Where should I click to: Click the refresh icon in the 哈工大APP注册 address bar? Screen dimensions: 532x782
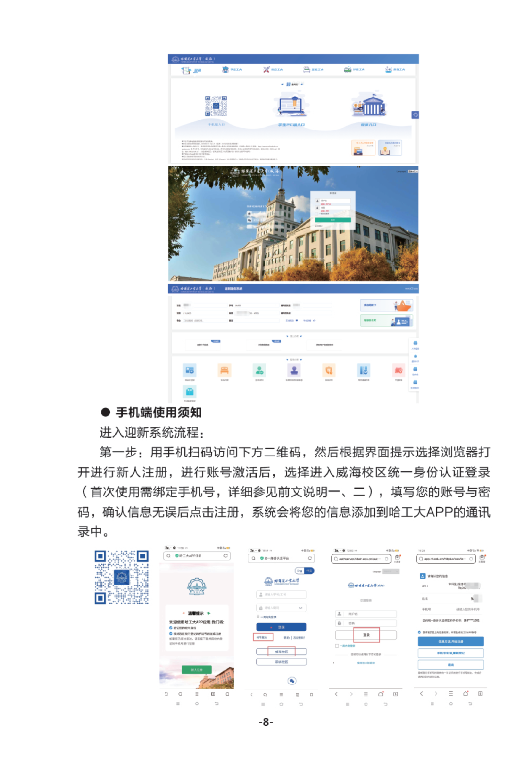click(x=226, y=556)
